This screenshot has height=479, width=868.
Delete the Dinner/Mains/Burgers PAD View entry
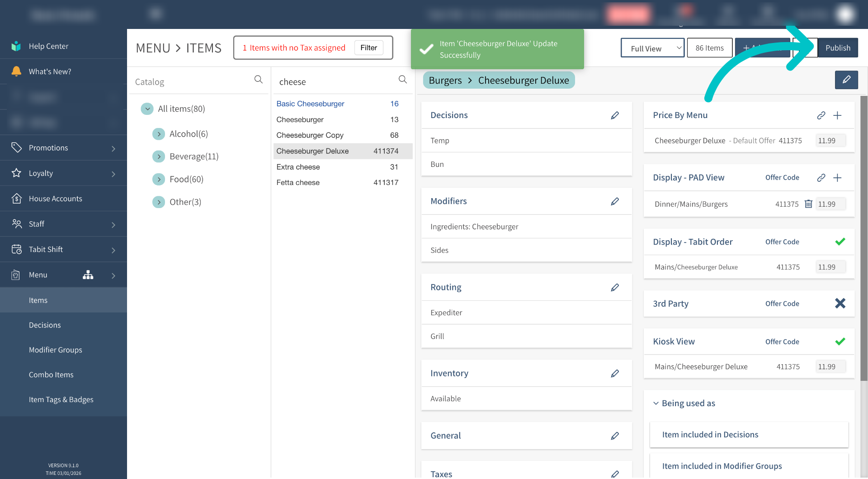[808, 204]
